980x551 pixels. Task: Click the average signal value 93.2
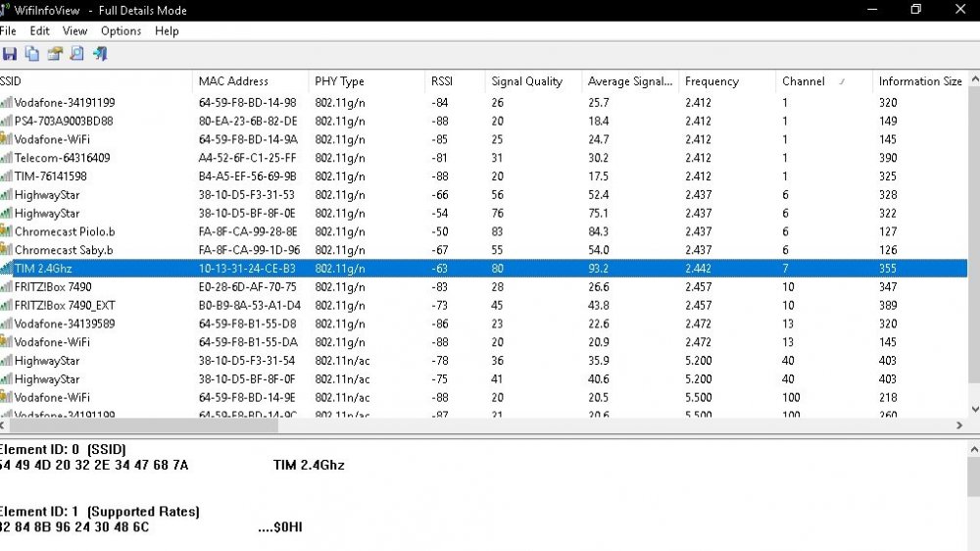pos(598,269)
